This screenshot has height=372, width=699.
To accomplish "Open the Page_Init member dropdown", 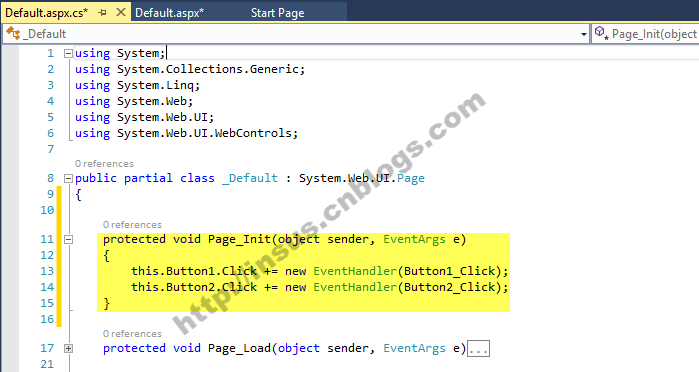I will [x=646, y=34].
